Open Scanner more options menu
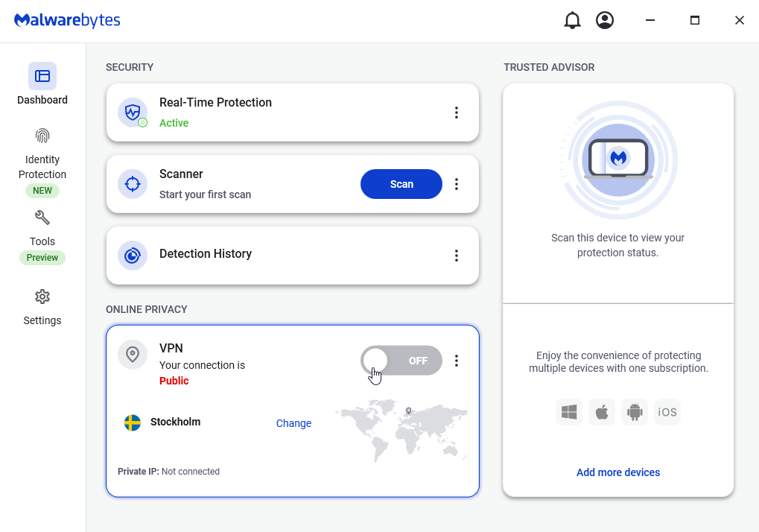The image size is (759, 532). coord(457,184)
